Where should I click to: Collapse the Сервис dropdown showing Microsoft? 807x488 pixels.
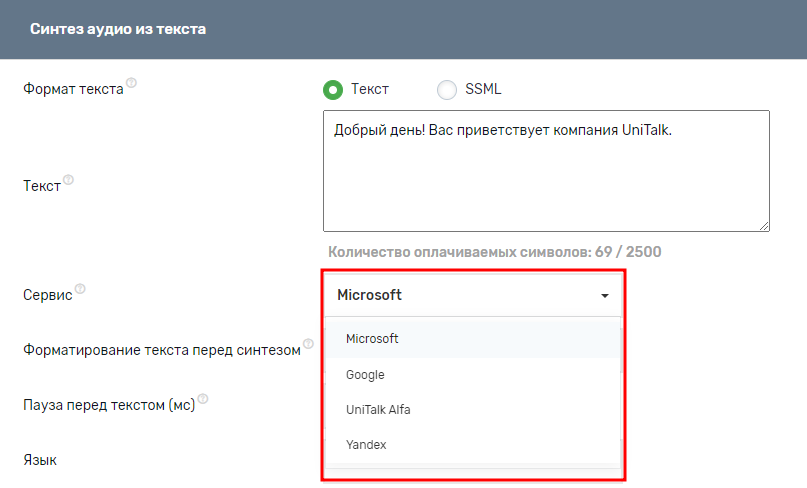click(472, 295)
